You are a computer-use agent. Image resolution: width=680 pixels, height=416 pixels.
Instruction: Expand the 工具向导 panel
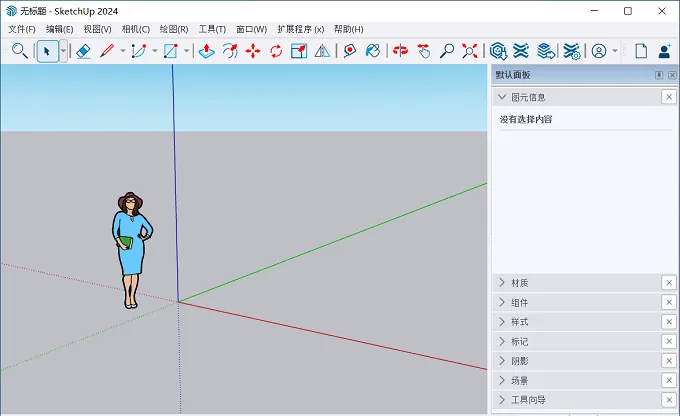pos(502,400)
